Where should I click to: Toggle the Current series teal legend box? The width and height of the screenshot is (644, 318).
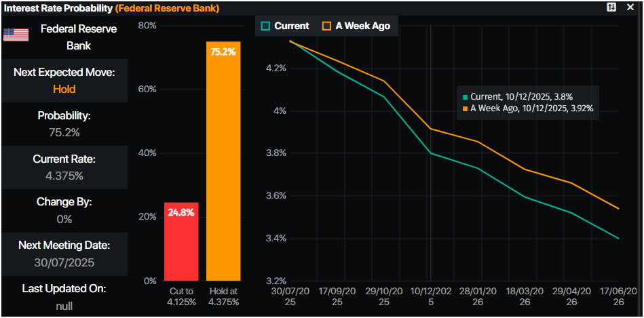click(x=265, y=26)
